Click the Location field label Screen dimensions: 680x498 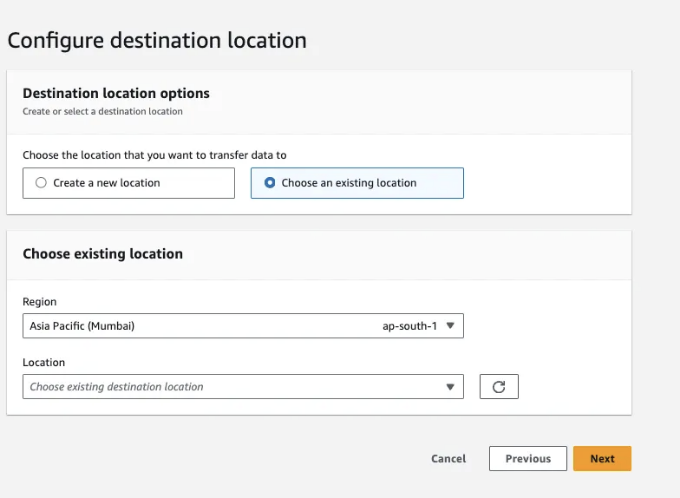point(44,363)
